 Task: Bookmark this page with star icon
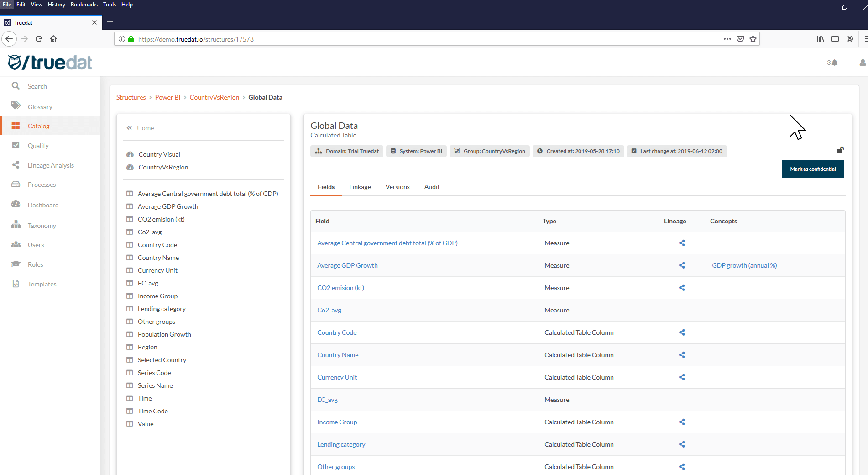(753, 39)
